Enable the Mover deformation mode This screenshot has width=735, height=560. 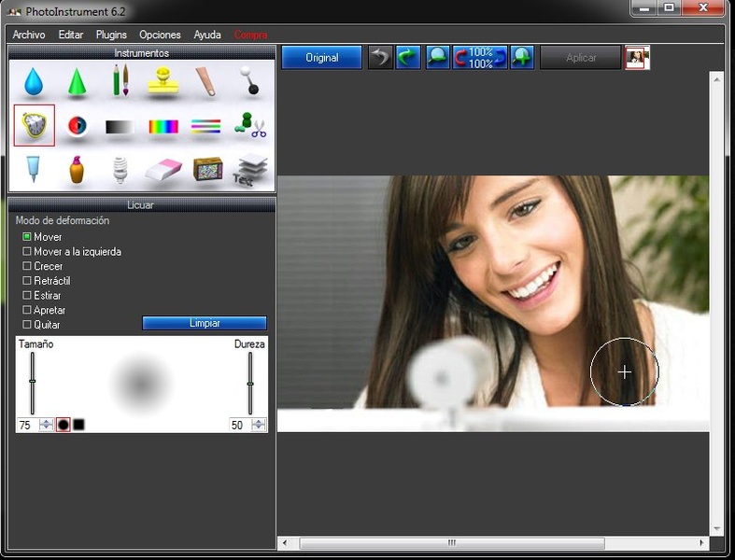point(27,237)
